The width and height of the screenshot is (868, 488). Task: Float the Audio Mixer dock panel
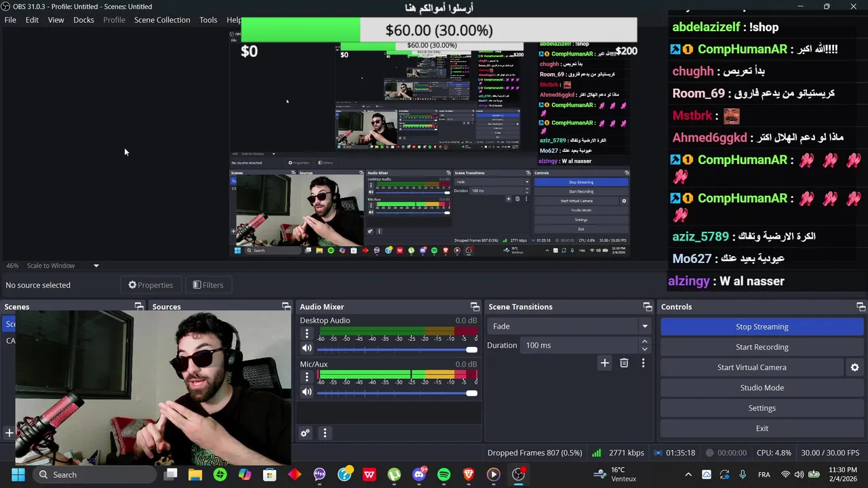click(x=475, y=307)
